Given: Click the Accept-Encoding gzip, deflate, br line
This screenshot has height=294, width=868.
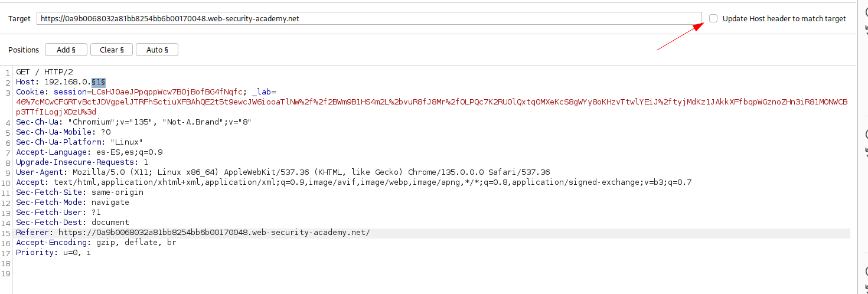Looking at the screenshot, I should click(x=96, y=242).
